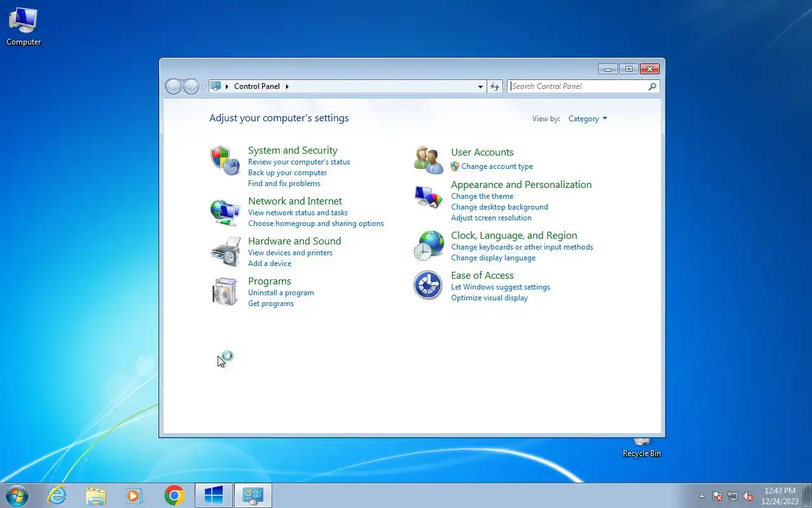Screen dimensions: 812x508
Task: Click the refresh button next to address bar
Action: (495, 86)
